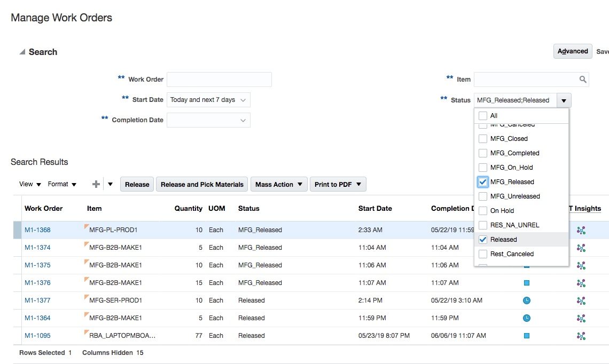Collapse the Search section triangle
This screenshot has height=364, width=609.
click(x=22, y=52)
